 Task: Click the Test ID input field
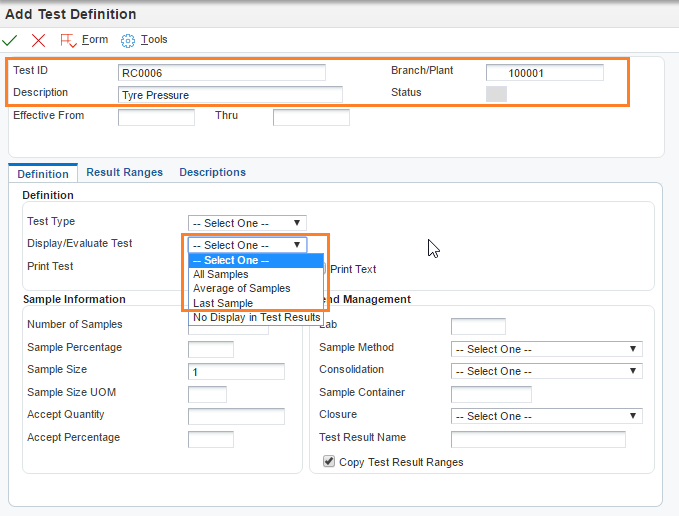tap(222, 72)
